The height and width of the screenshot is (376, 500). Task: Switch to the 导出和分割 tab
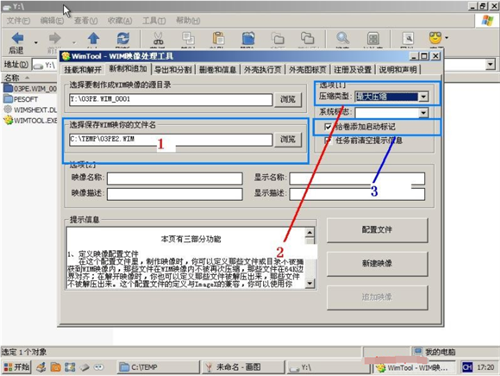[x=173, y=70]
